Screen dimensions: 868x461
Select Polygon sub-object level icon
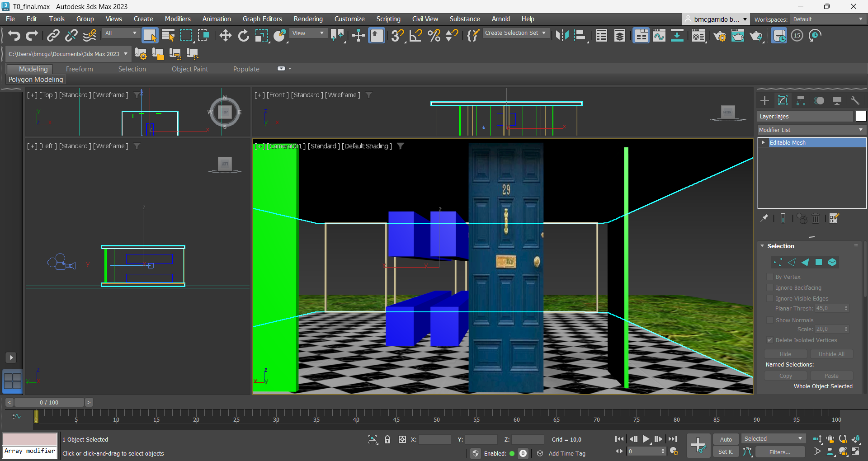click(818, 262)
